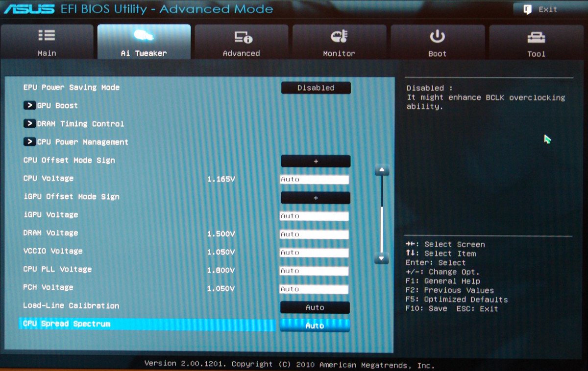The height and width of the screenshot is (371, 588).
Task: Click the F2: Previous Values hint
Action: pyautogui.click(x=450, y=290)
